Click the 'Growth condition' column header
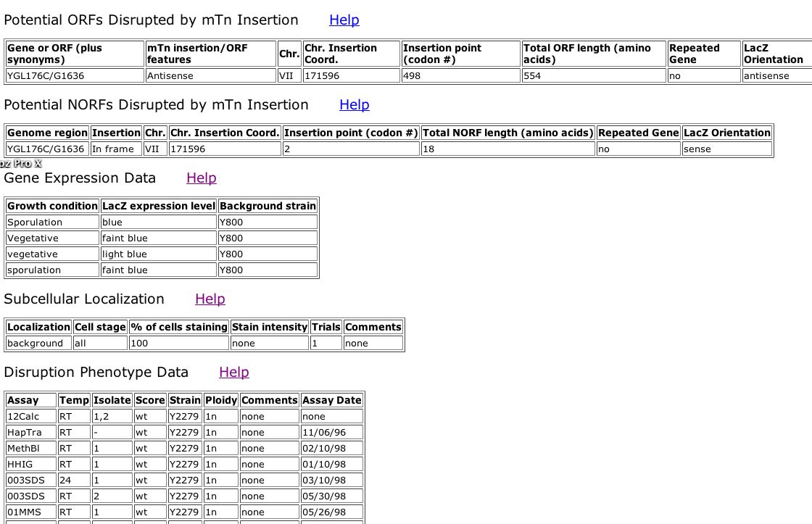The width and height of the screenshot is (812, 524). pyautogui.click(x=52, y=206)
